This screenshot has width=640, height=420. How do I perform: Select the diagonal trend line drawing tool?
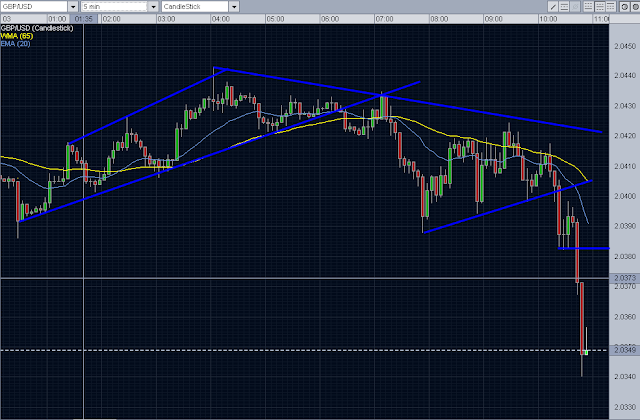pyautogui.click(x=553, y=7)
